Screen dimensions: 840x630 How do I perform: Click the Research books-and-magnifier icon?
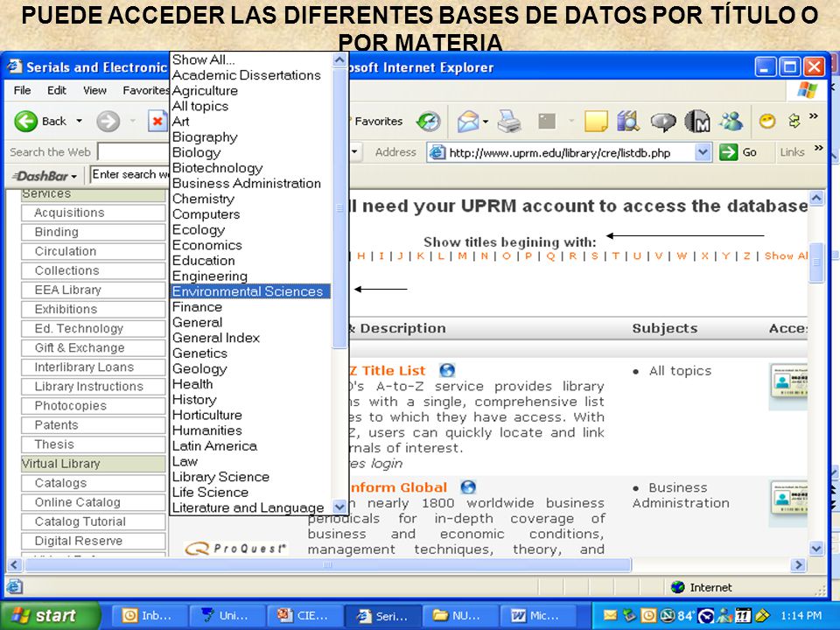[628, 121]
